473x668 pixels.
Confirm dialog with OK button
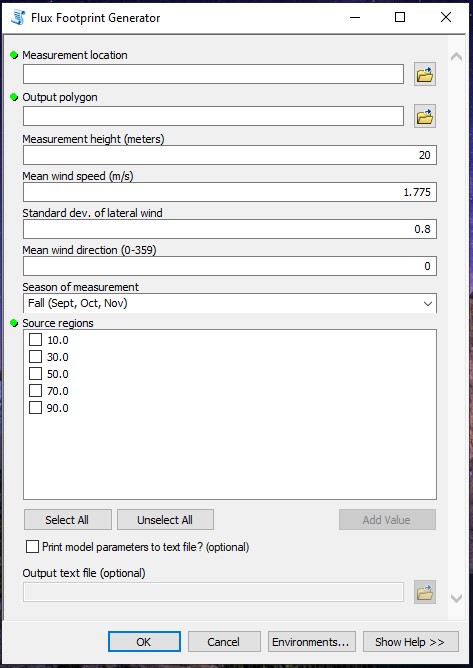(144, 642)
